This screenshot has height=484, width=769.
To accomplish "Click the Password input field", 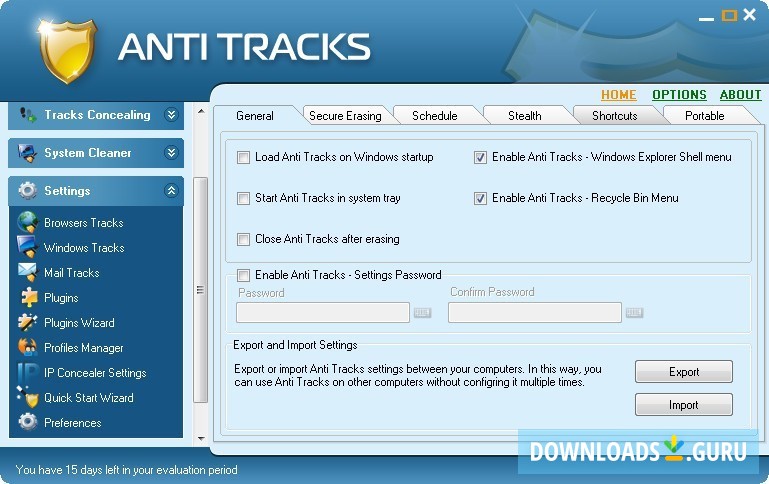I will coord(323,312).
